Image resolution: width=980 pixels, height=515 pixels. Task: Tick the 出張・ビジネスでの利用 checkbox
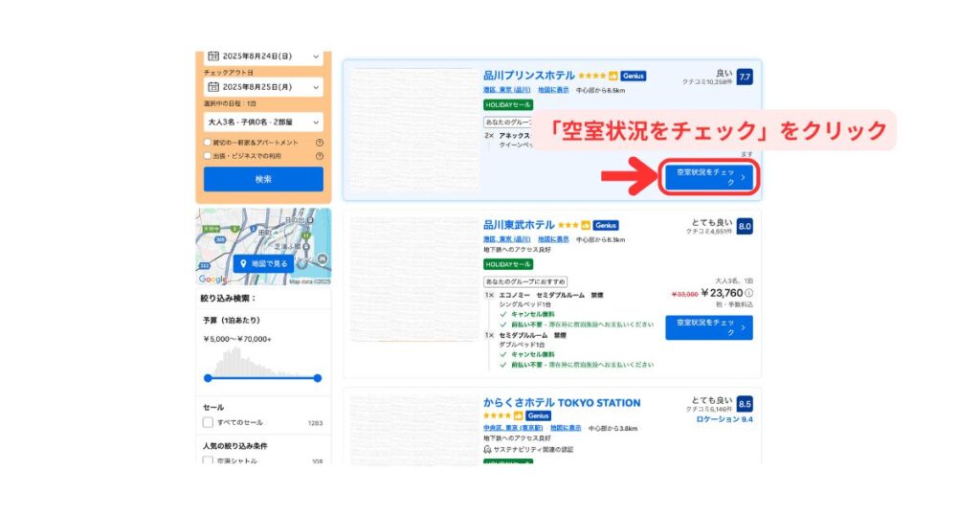[x=208, y=156]
